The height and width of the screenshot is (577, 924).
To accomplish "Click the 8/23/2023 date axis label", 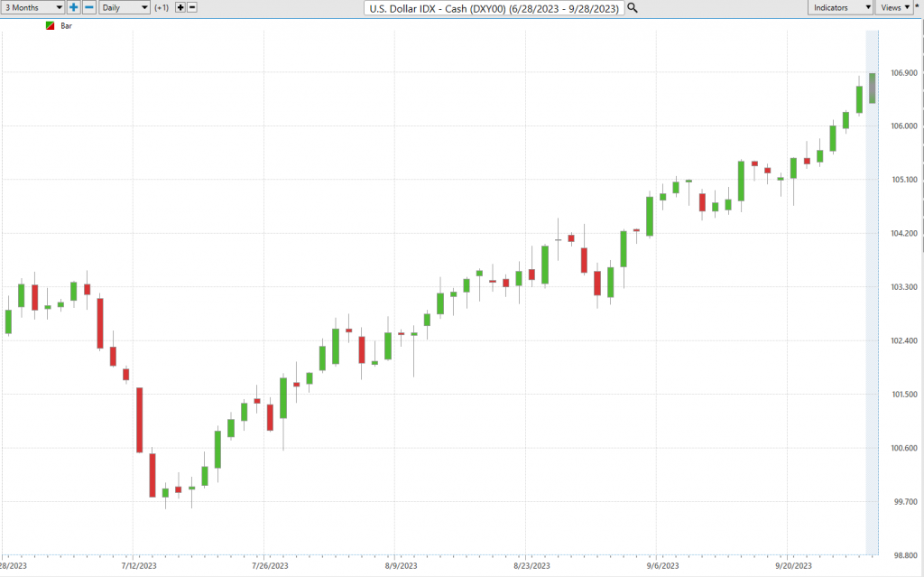I will (531, 565).
